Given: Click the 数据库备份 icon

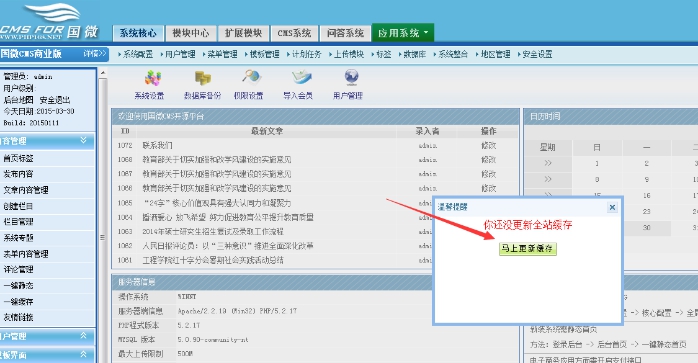Looking at the screenshot, I should tap(203, 79).
